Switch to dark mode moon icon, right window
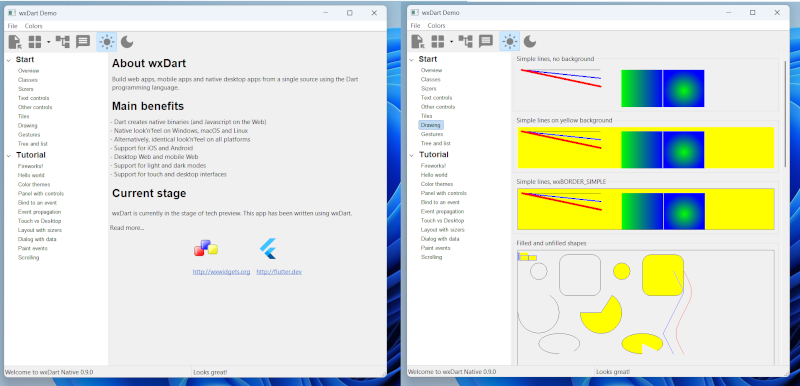Image resolution: width=800 pixels, height=386 pixels. click(x=530, y=41)
